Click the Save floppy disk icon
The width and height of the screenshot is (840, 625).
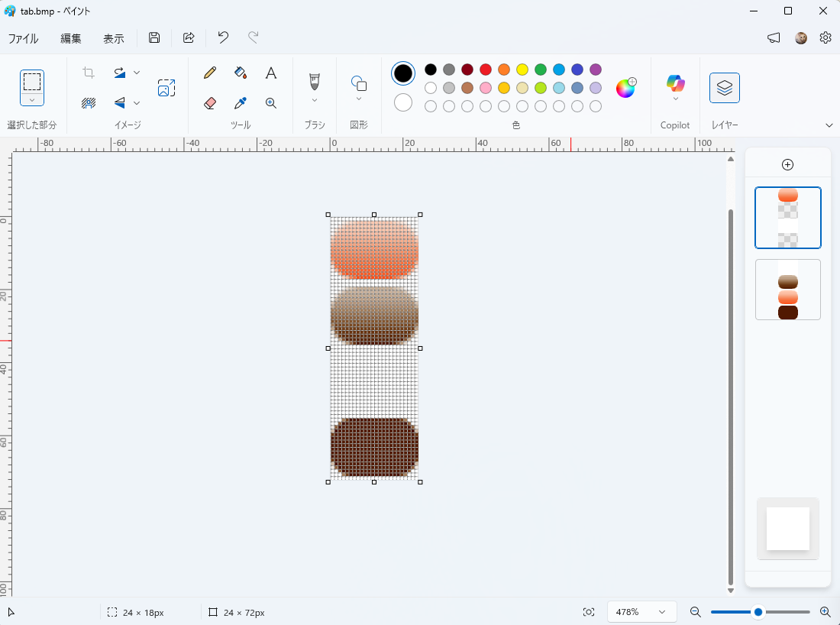[154, 38]
